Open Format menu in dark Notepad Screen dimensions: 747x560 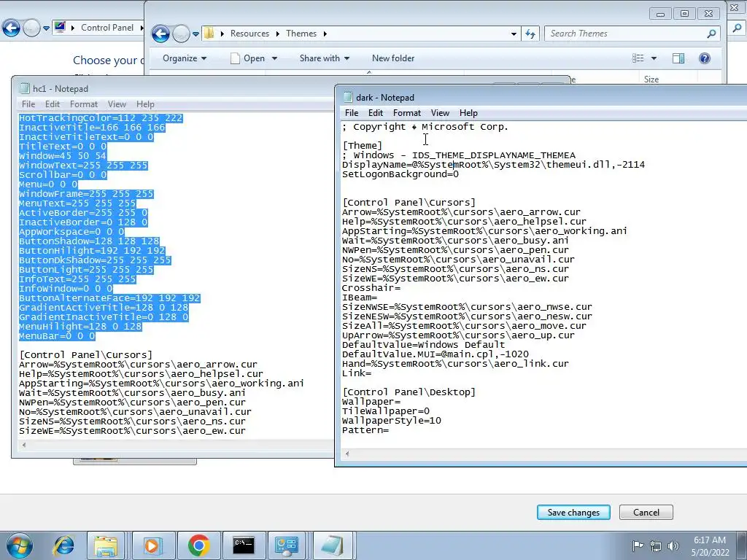[x=407, y=113]
